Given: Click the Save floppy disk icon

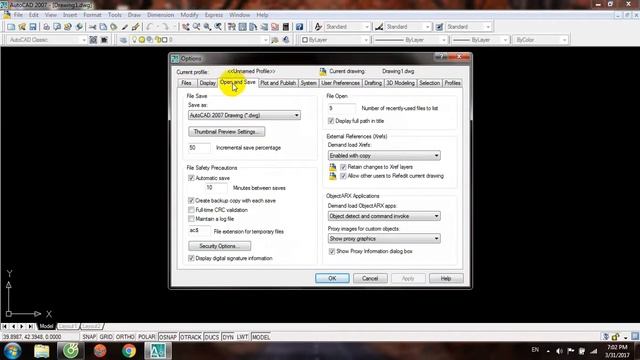Looking at the screenshot, I should (x=33, y=27).
